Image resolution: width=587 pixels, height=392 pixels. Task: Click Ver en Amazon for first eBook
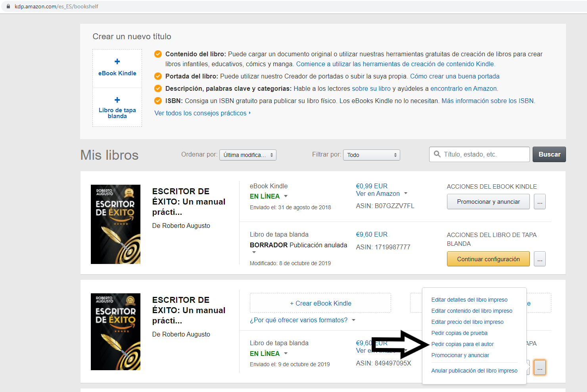click(x=378, y=193)
